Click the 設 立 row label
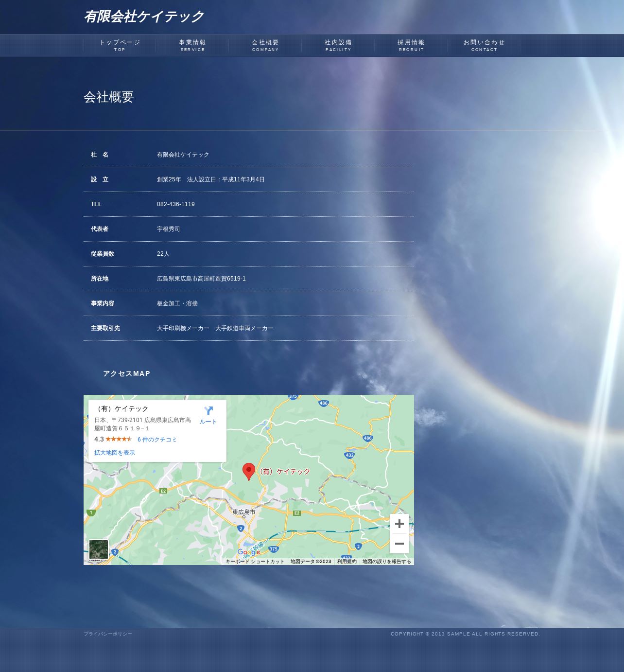The width and height of the screenshot is (624, 672). tap(100, 179)
